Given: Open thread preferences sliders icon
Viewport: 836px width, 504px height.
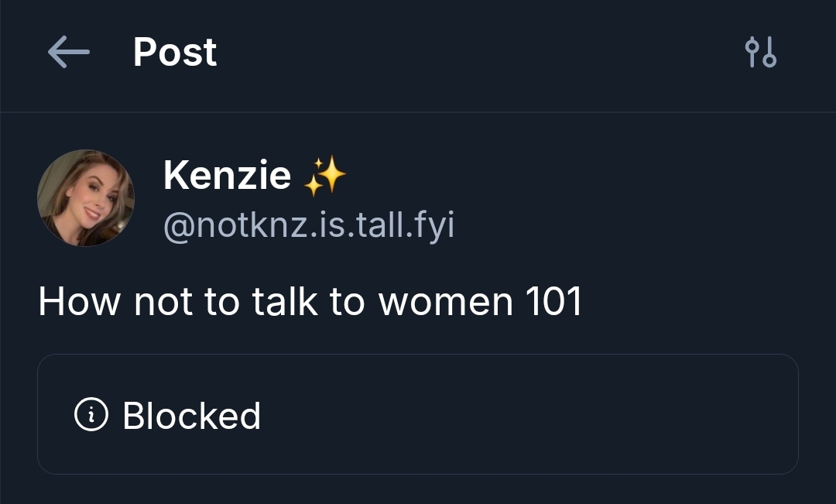Looking at the screenshot, I should pyautogui.click(x=760, y=53).
